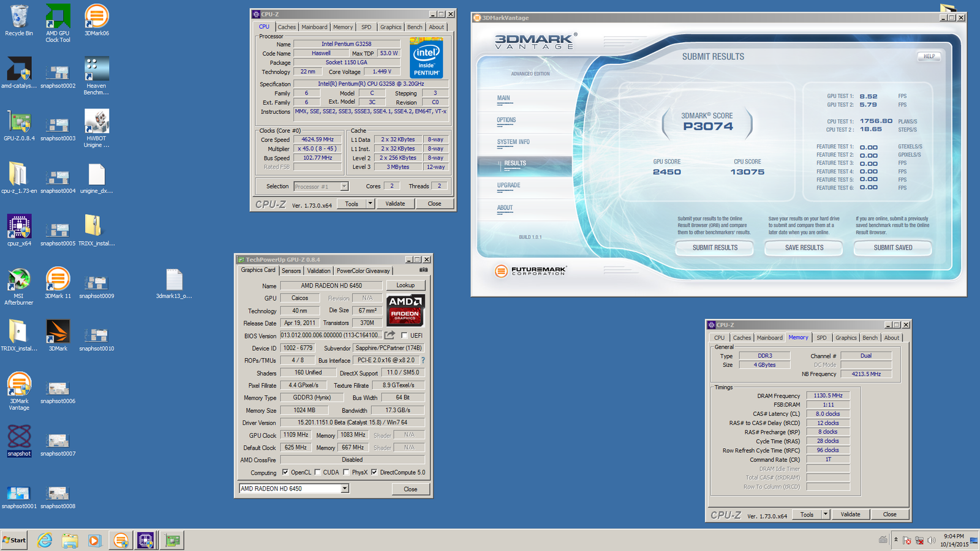The width and height of the screenshot is (980, 551).
Task: Expand Tools dropdown arrow in CPU-Z Memory window
Action: [x=825, y=514]
